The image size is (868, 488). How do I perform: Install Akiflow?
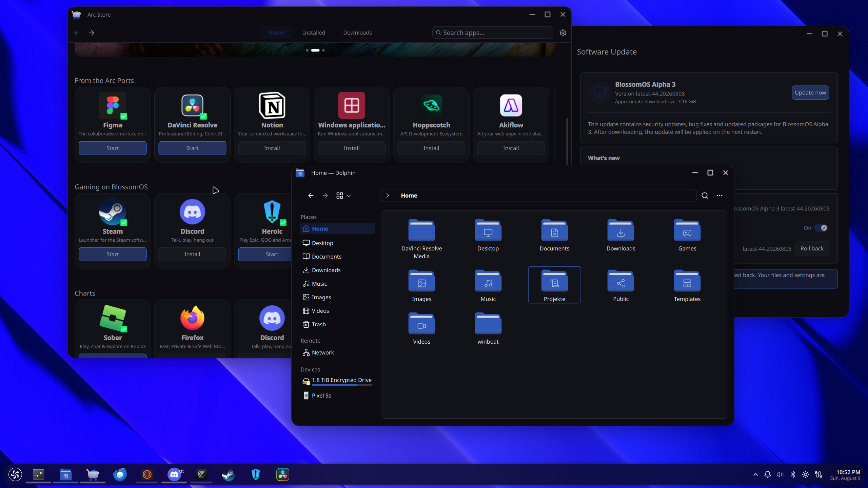pos(511,148)
